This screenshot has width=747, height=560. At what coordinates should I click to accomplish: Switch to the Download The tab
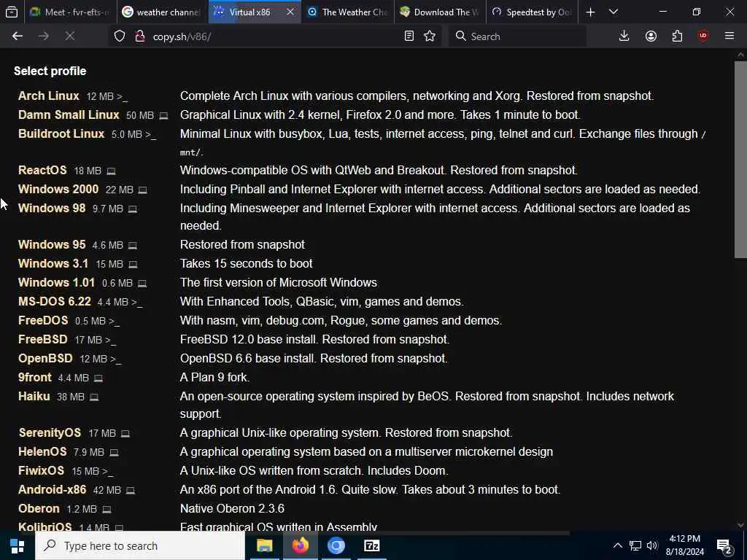tap(440, 12)
